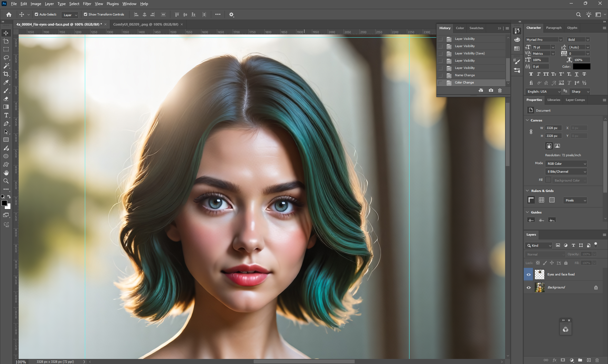
Task: Uncheck the Auto-Select checkbox
Action: pos(36,15)
